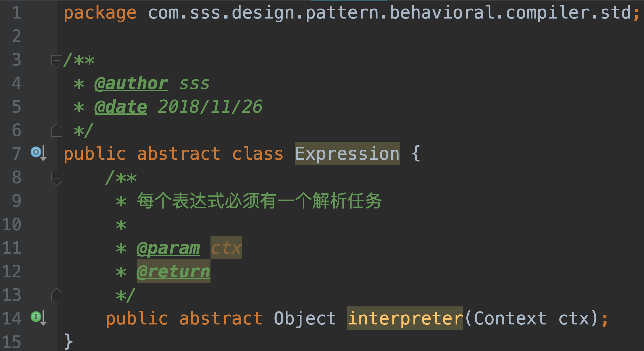The height and width of the screenshot is (351, 644).
Task: Click the highlighted @return tag
Action: (173, 272)
